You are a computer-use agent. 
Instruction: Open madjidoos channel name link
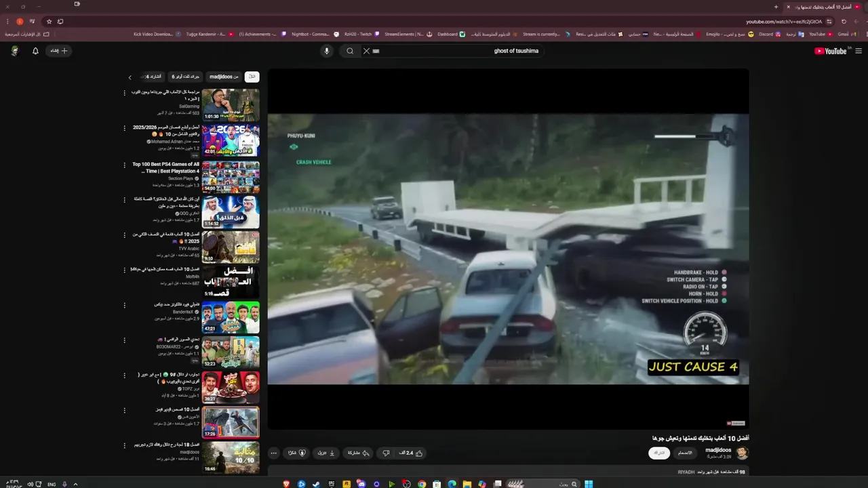[718, 450]
